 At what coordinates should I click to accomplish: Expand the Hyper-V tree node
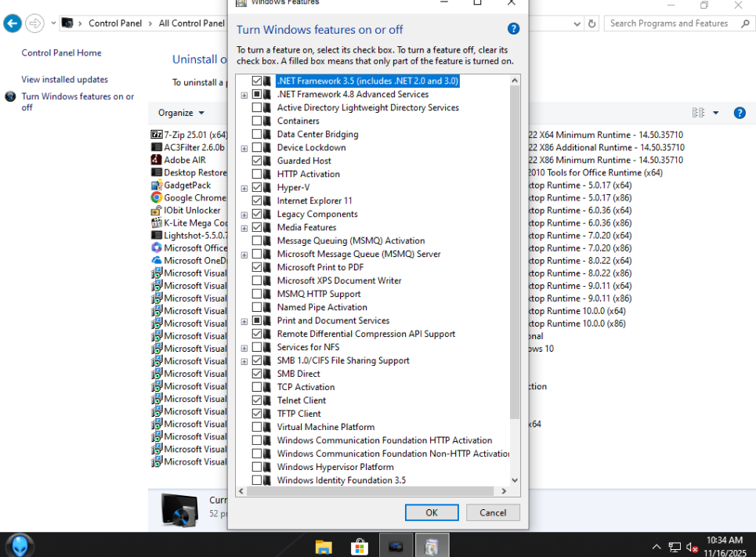244,189
